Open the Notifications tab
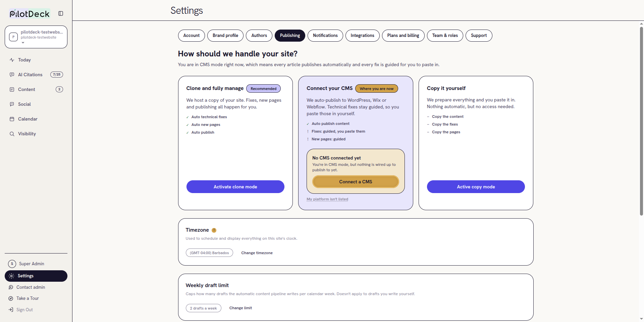 point(325,36)
